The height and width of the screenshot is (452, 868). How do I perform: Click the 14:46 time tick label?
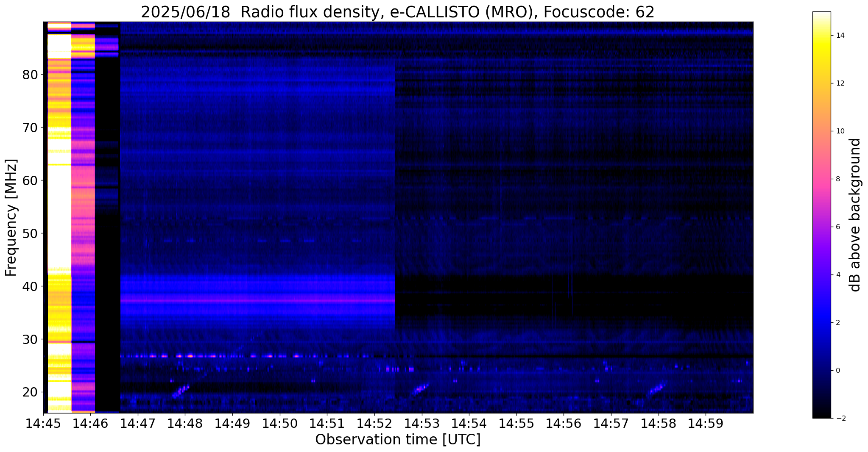pos(91,423)
